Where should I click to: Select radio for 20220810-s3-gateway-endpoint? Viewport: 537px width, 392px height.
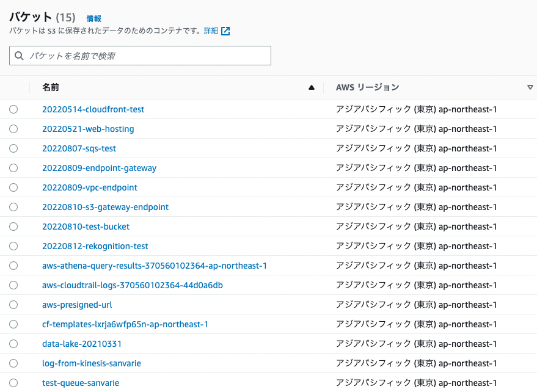[13, 207]
